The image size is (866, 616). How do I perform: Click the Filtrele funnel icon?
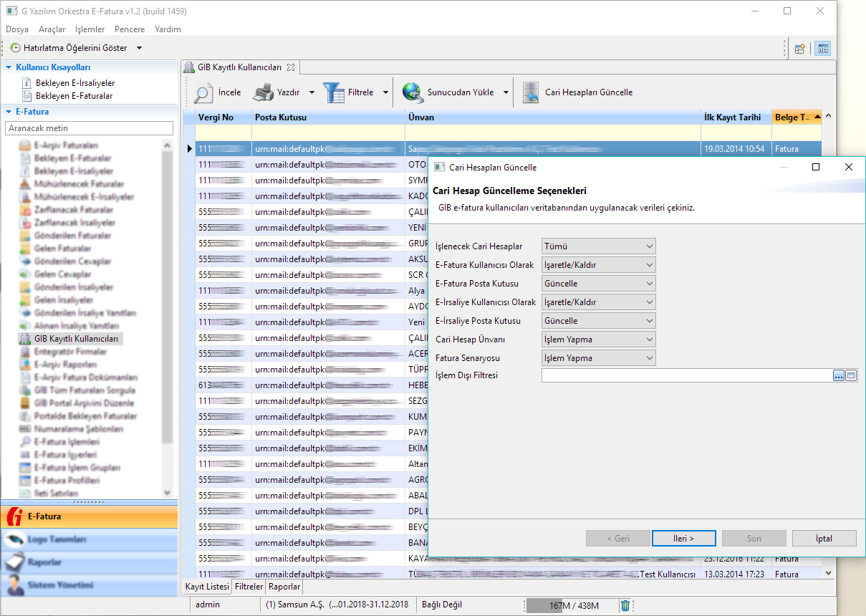tap(333, 93)
